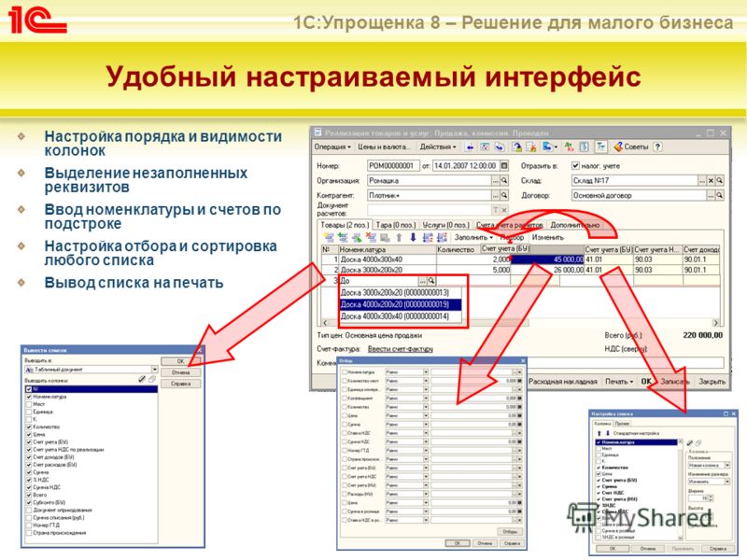This screenshot has height=560, width=747.
Task: Click the help question mark toolbar icon
Action: pos(658,147)
